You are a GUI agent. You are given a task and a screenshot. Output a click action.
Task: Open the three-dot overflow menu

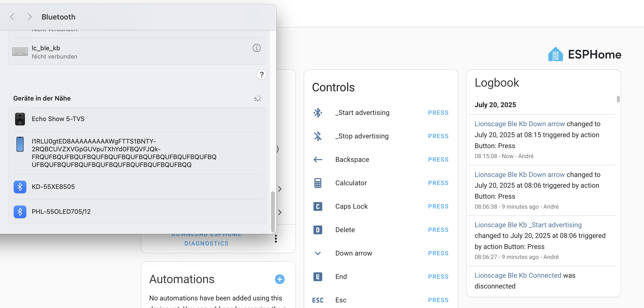tap(276, 239)
